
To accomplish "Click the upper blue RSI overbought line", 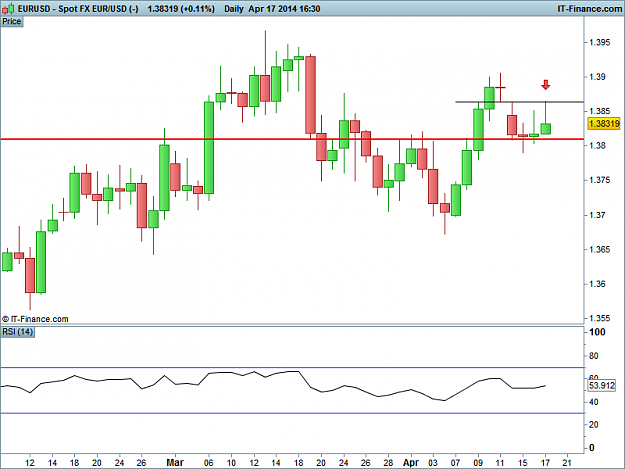I will 292,367.
